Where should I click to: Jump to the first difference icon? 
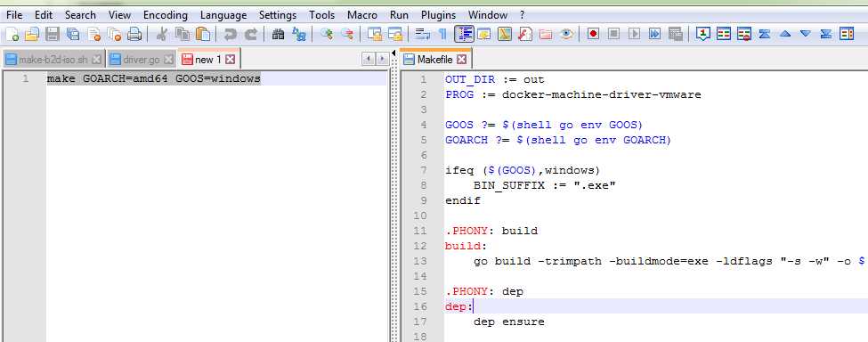[x=765, y=35]
